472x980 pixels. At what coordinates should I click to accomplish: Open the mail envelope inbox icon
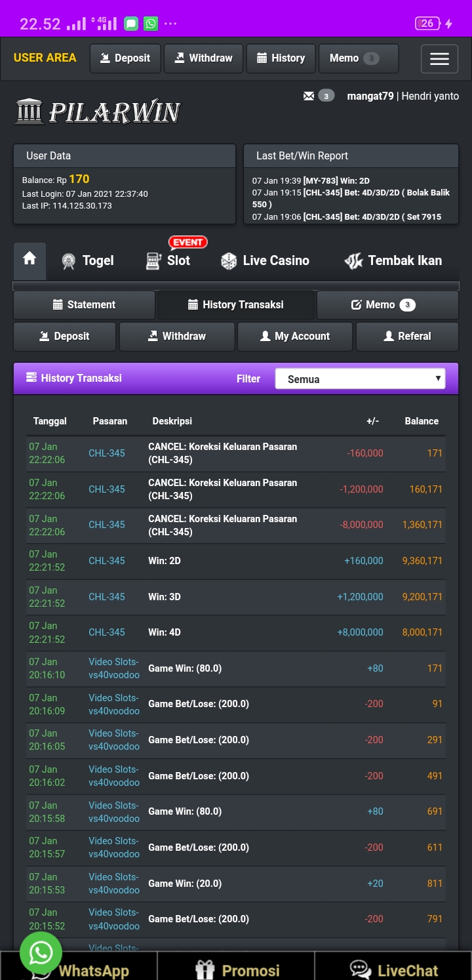click(309, 96)
